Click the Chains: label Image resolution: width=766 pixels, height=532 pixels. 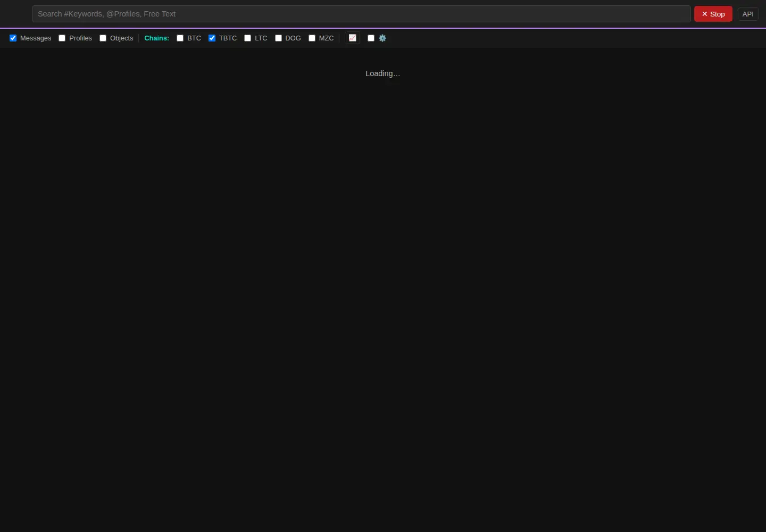pyautogui.click(x=156, y=38)
